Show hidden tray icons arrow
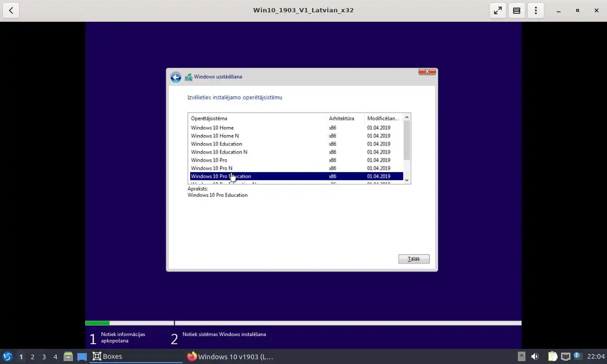The height and width of the screenshot is (364, 607). 521,356
